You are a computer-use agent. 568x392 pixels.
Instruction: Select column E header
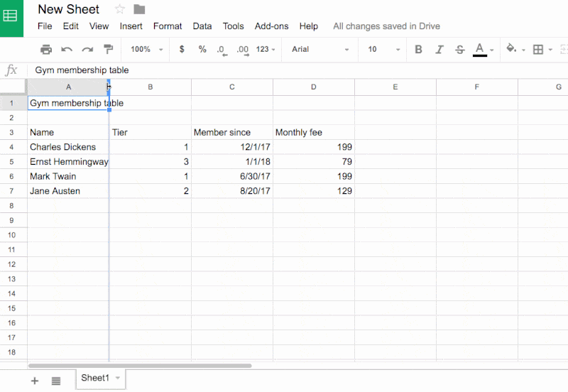[x=395, y=87]
